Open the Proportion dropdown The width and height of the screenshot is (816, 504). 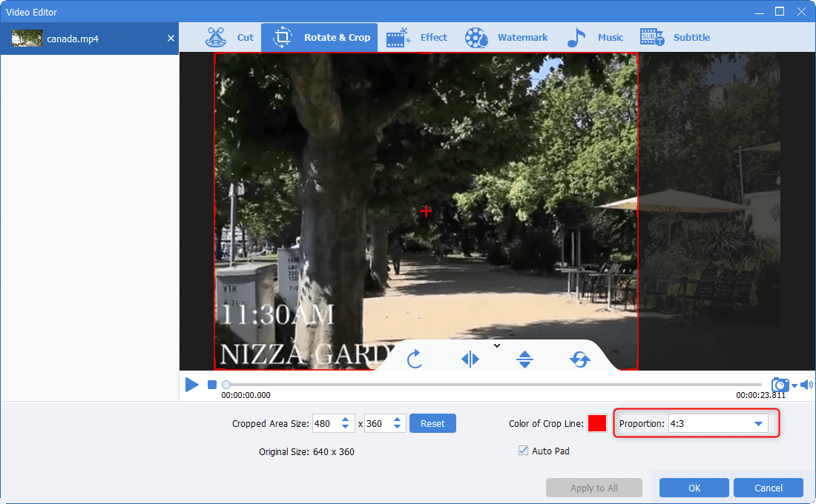pos(758,424)
